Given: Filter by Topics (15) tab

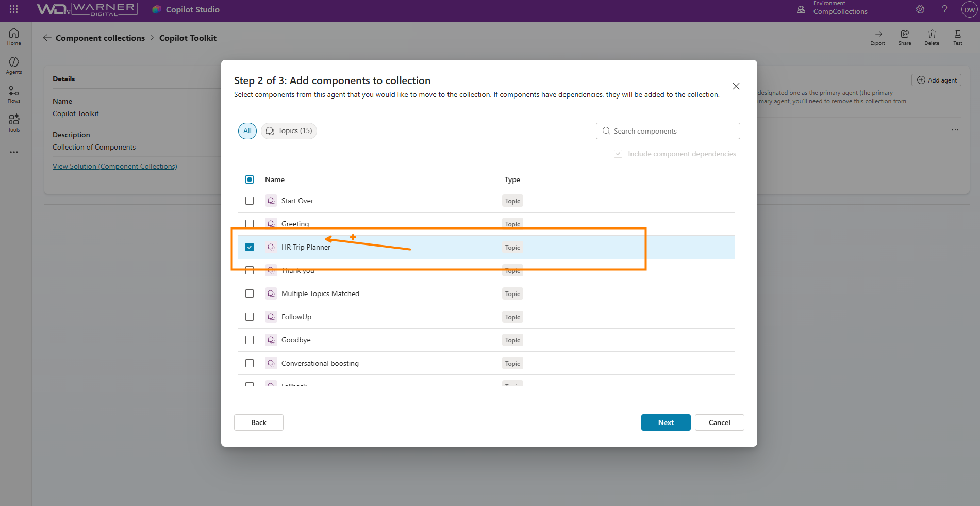Looking at the screenshot, I should [x=289, y=131].
